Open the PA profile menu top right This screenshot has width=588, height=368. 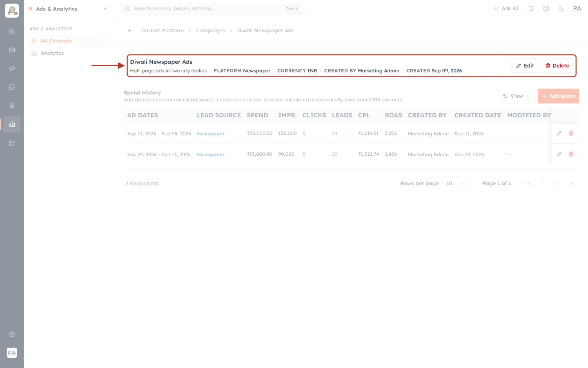pyautogui.click(x=577, y=9)
